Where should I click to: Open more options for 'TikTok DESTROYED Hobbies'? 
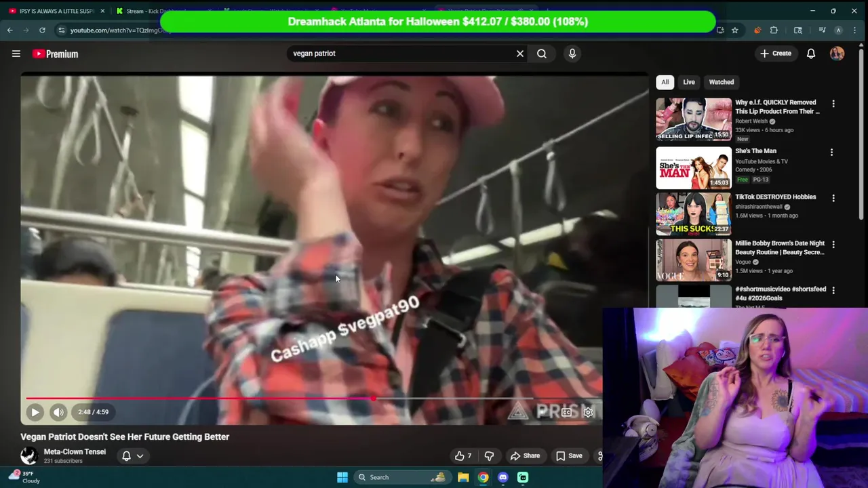tap(832, 198)
